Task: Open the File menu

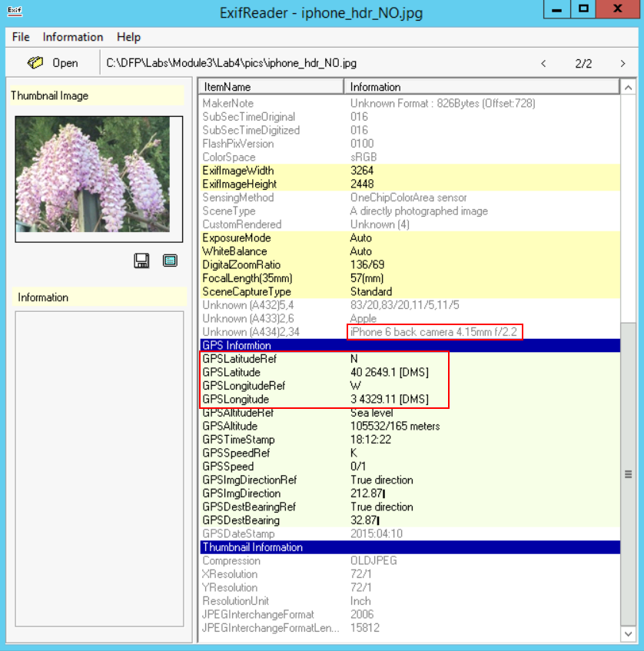Action: (x=21, y=37)
